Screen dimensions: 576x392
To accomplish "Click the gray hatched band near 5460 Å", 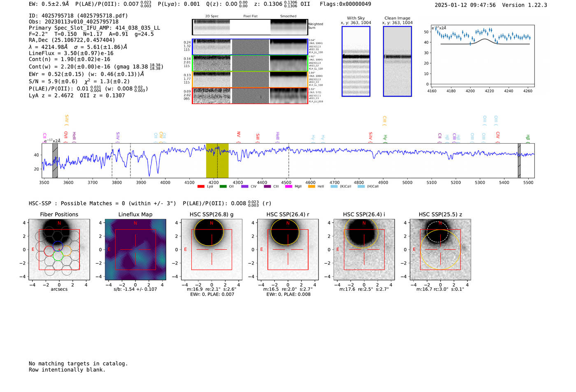I will [x=519, y=161].
